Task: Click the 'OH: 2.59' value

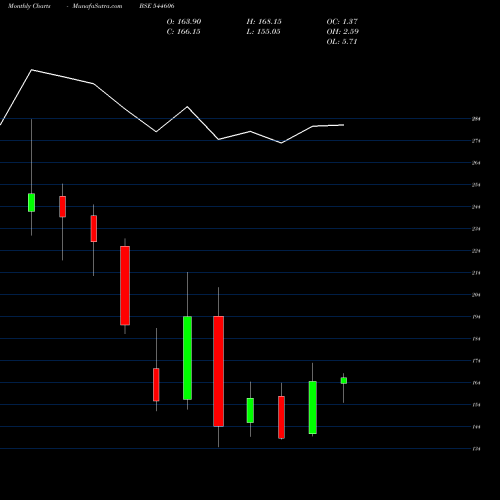Action: [343, 32]
